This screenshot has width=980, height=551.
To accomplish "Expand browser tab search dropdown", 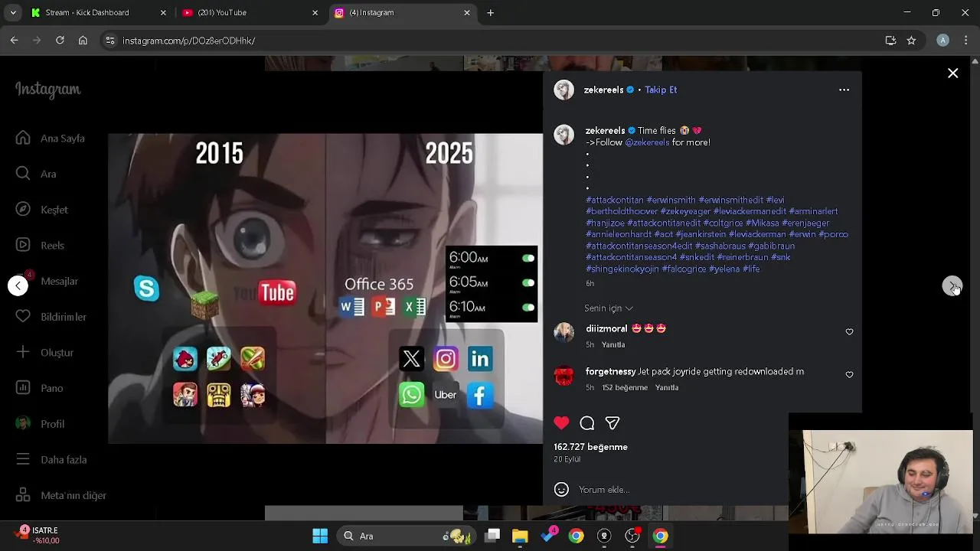I will [x=12, y=12].
